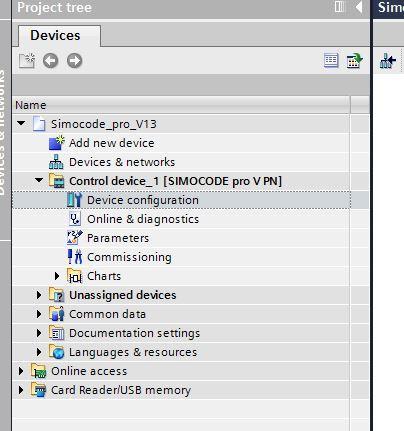Click the Parameters icon
404x431 pixels.
pyautogui.click(x=75, y=238)
